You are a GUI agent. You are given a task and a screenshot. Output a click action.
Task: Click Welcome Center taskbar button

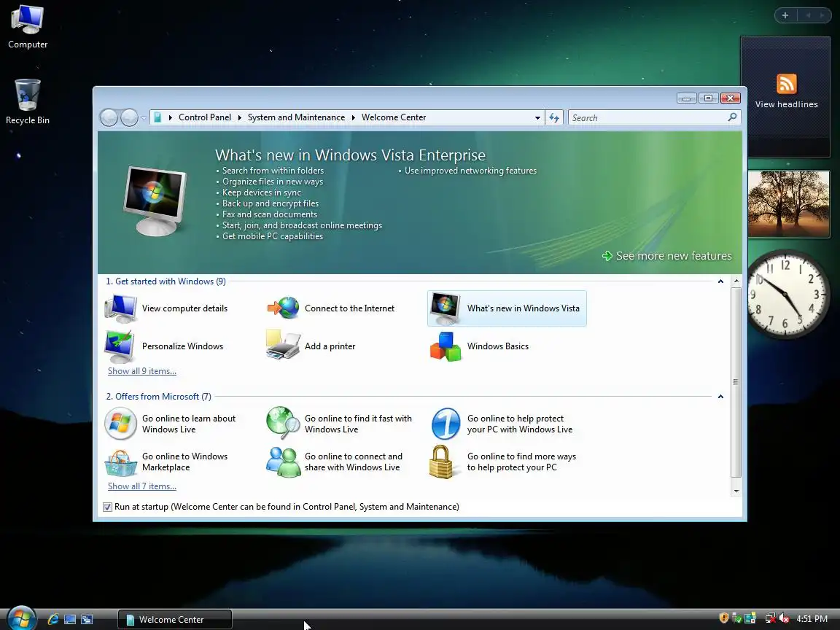175,619
